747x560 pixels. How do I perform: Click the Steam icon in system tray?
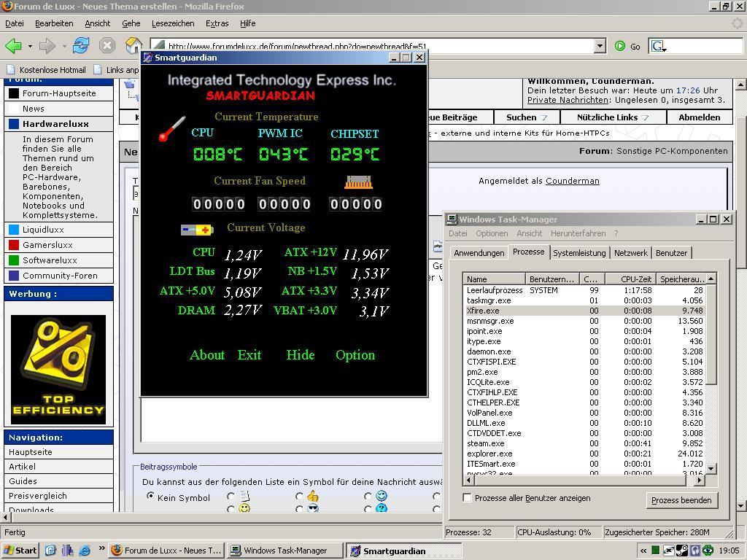(682, 551)
